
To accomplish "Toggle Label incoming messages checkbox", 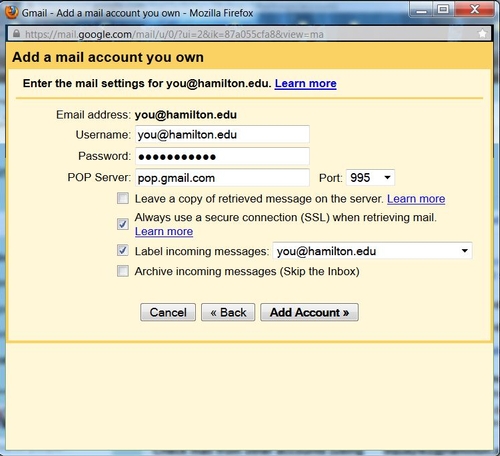I will click(123, 250).
